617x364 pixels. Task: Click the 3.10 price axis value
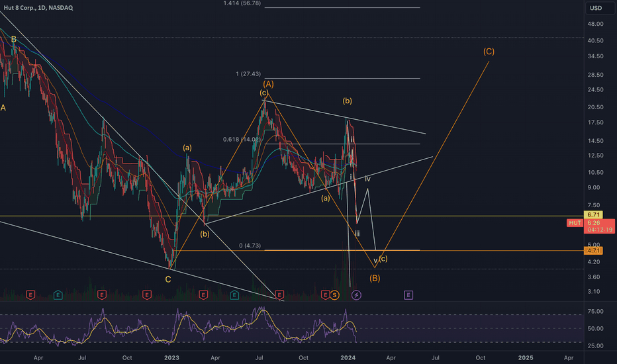(x=594, y=292)
